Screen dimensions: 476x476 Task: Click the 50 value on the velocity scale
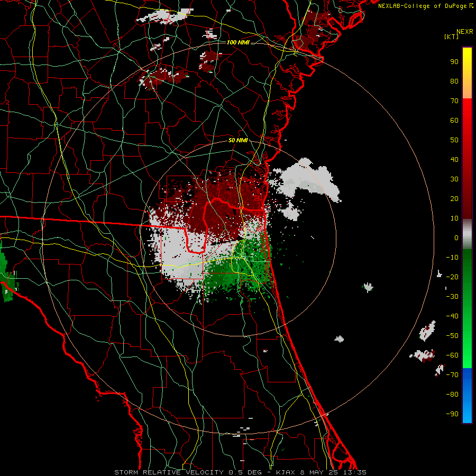tap(454, 140)
